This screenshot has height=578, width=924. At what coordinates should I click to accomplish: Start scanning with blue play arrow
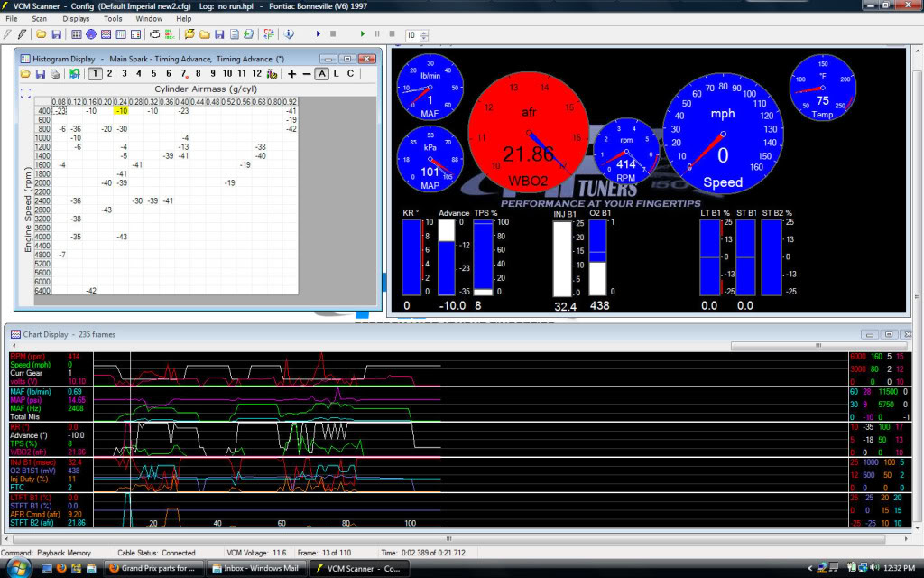[319, 34]
